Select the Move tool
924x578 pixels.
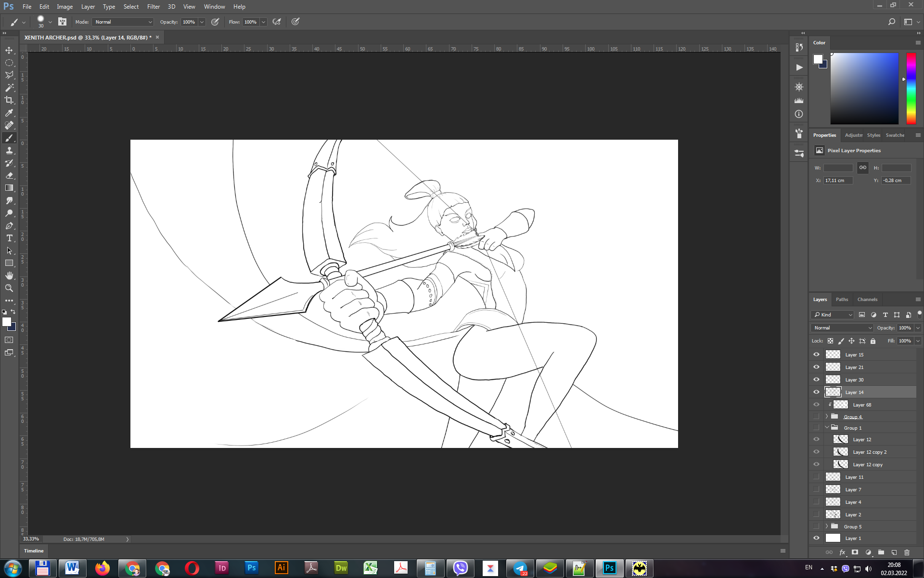click(9, 50)
